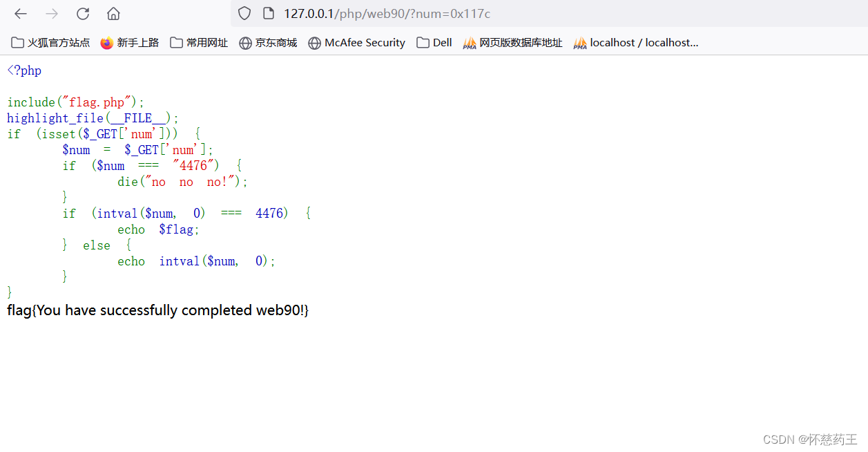Click the tracking protection shield icon
Screen dimensions: 868x452
[x=244, y=13]
